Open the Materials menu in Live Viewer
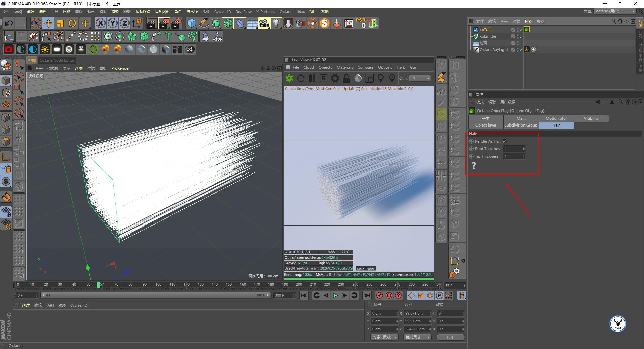The width and height of the screenshot is (644, 349). coord(344,67)
